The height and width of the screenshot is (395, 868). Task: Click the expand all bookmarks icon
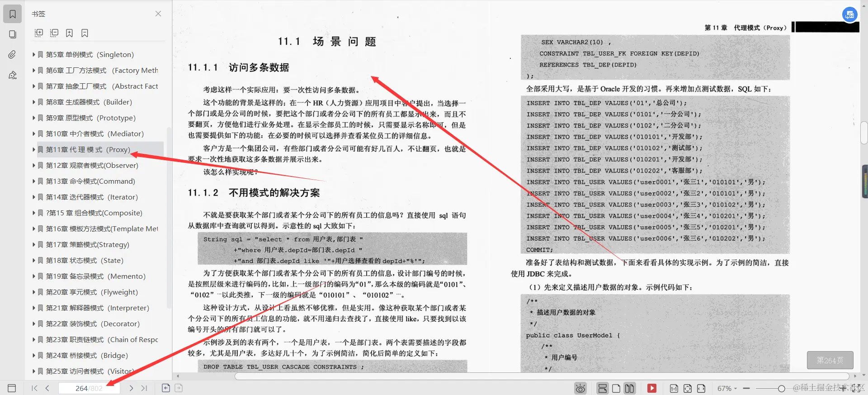tap(39, 33)
